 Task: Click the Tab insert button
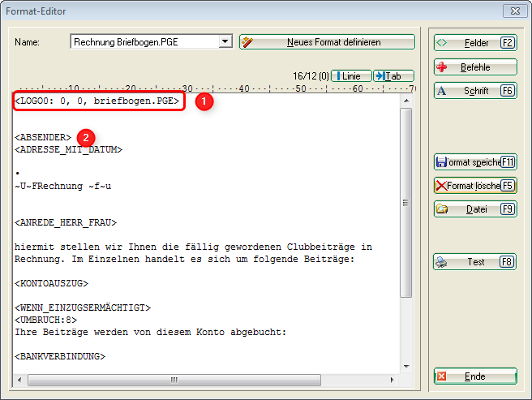click(x=393, y=75)
